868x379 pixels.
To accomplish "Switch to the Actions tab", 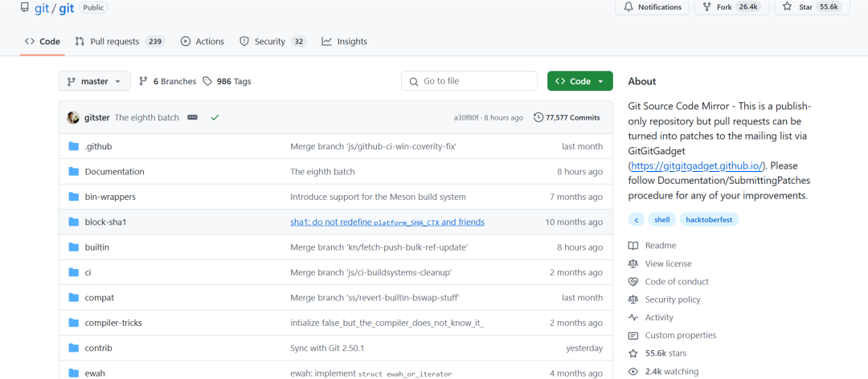I will click(x=202, y=42).
